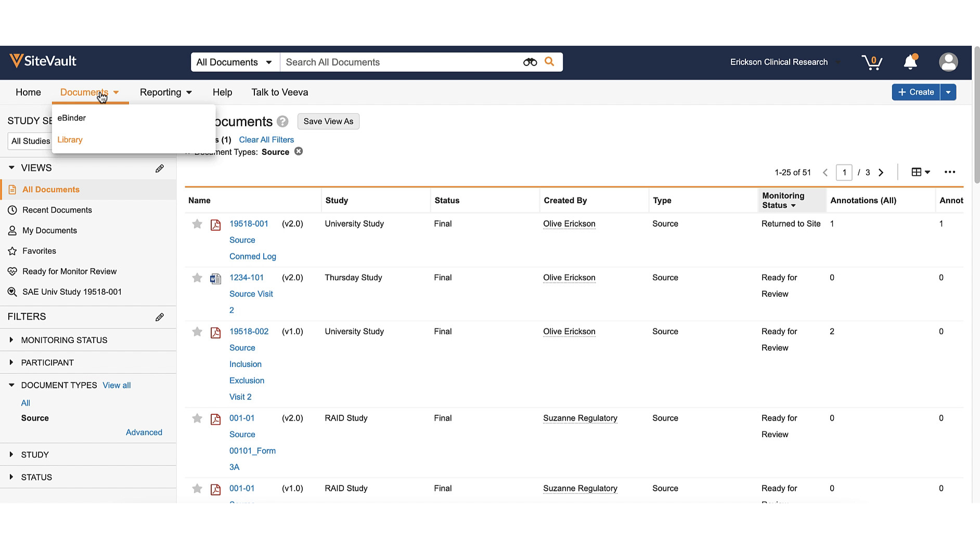Open Word icon for 1234-101 Source Visit 2
This screenshot has width=980, height=549.
pos(215,279)
